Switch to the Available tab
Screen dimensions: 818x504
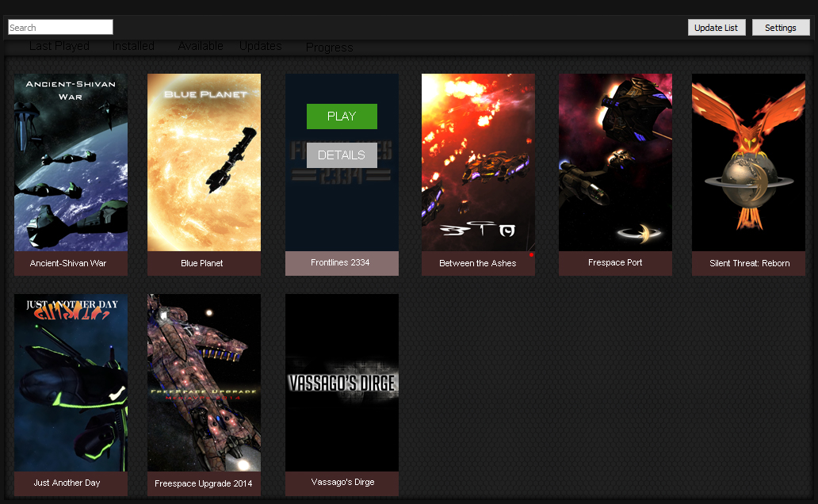pyautogui.click(x=201, y=46)
